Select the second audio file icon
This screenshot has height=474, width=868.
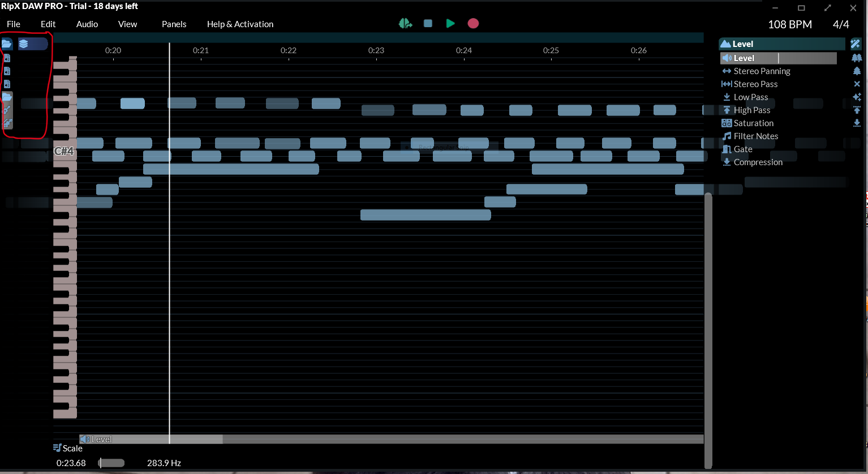tap(7, 71)
